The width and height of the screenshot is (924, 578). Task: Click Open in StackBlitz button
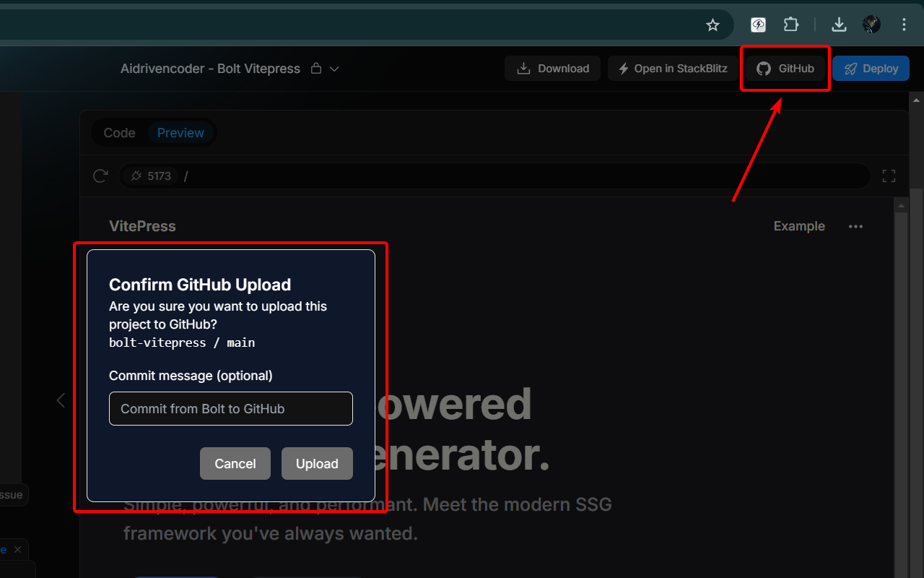673,69
